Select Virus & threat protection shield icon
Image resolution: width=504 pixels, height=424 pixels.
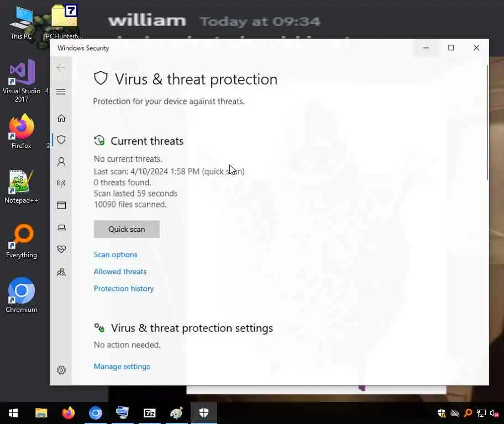61,140
